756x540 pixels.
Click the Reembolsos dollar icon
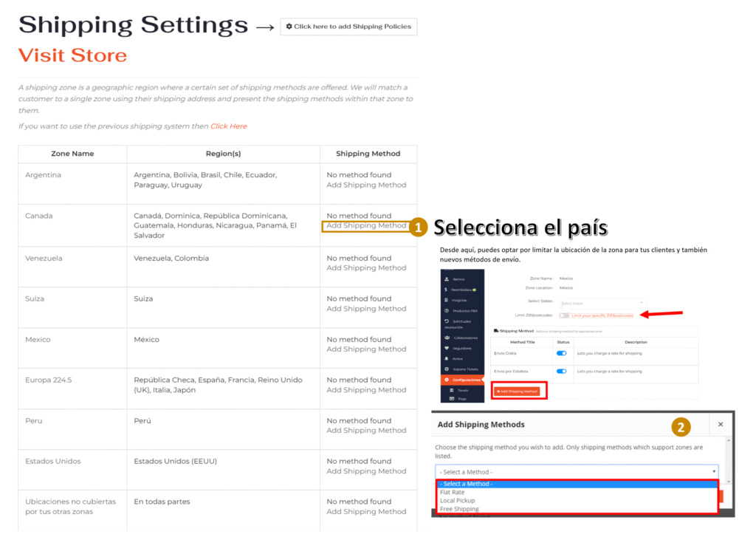click(x=447, y=290)
